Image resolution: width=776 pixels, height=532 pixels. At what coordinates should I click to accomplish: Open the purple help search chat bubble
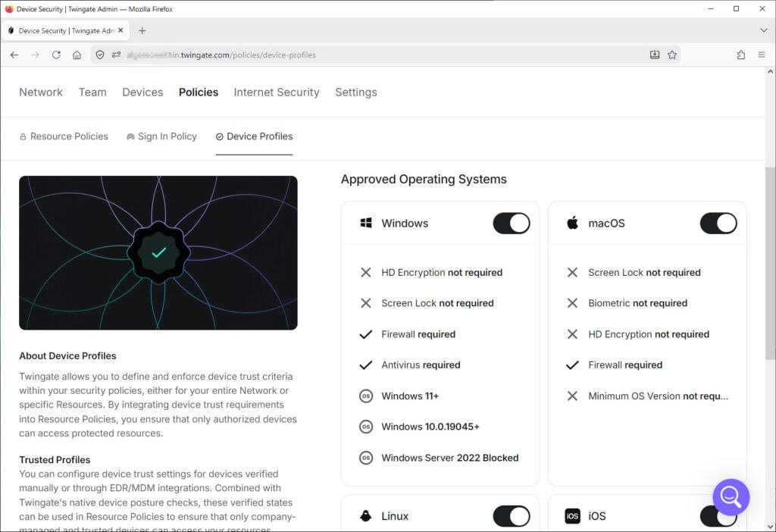[x=731, y=497]
